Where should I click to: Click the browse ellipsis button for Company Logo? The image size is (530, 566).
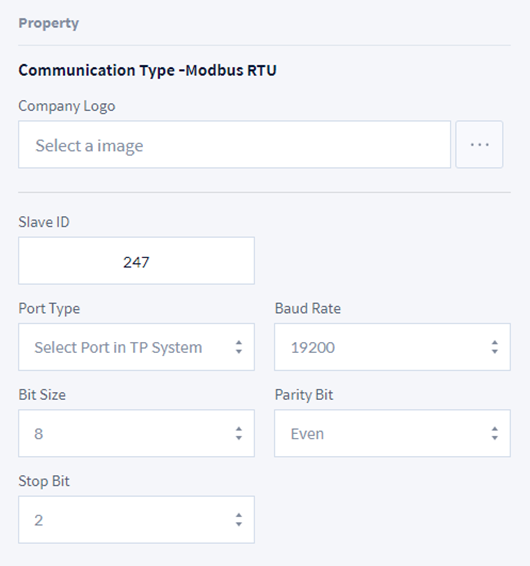[x=479, y=144]
